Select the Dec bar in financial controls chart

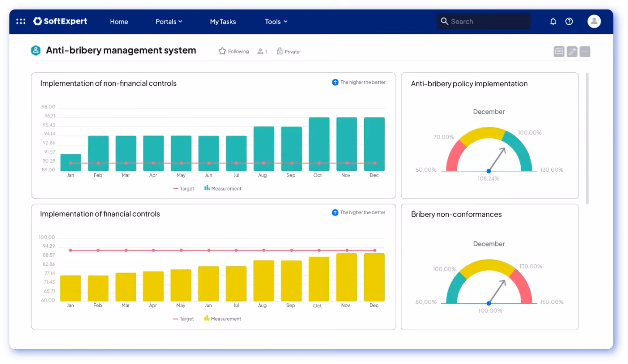point(374,277)
